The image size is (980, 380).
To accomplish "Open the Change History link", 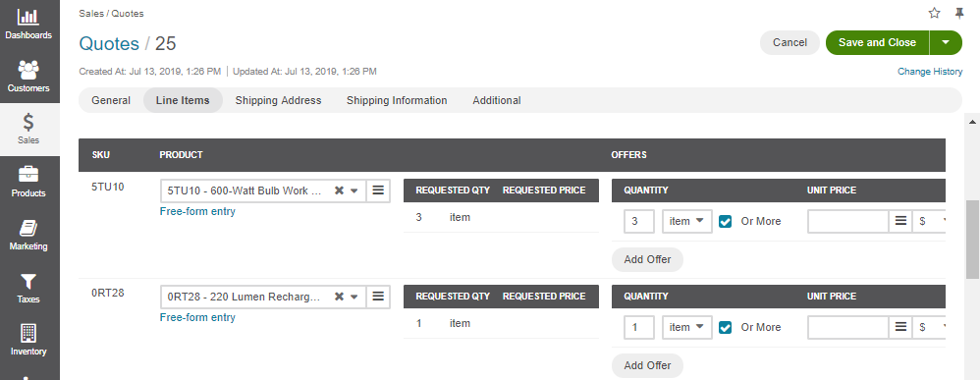I will [x=930, y=72].
